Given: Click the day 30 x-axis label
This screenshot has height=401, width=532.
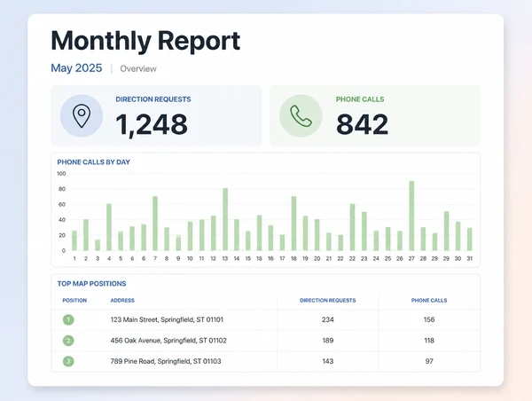Looking at the screenshot, I should pyautogui.click(x=458, y=259).
